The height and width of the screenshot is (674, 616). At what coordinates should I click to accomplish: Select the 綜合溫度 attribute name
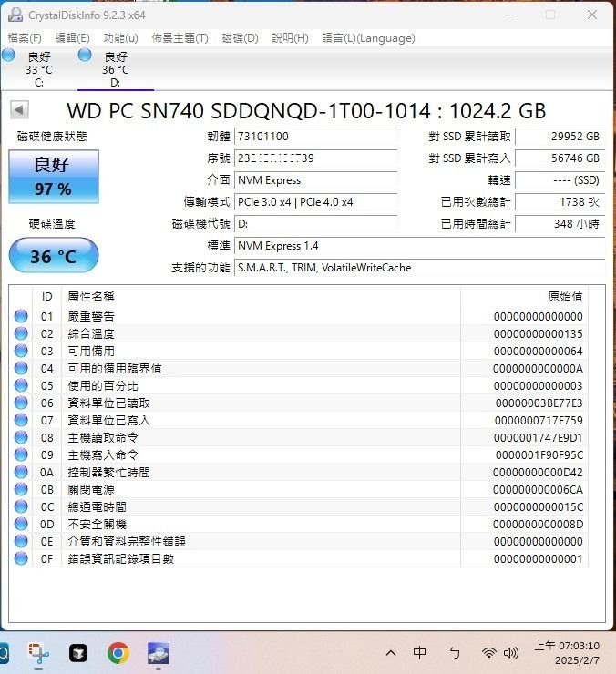point(91,333)
